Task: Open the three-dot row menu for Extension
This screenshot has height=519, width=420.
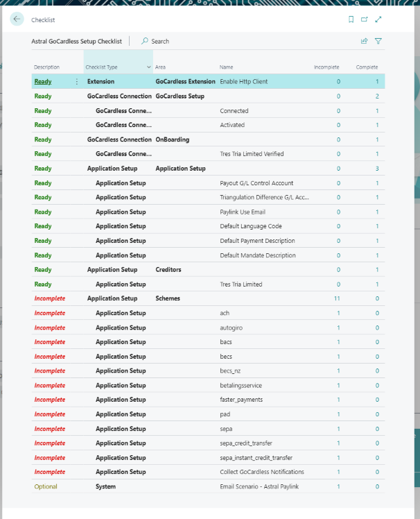Action: tap(77, 82)
